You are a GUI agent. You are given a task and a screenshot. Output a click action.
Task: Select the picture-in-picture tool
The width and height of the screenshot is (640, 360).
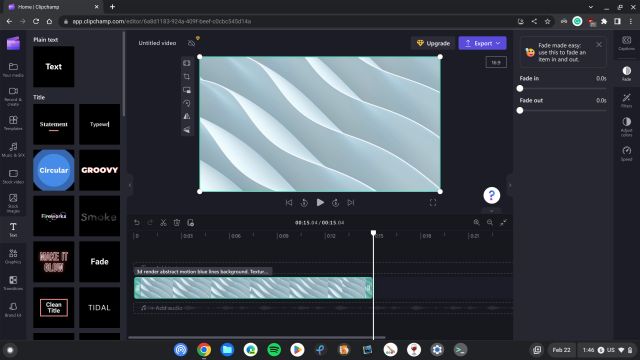[x=187, y=90]
